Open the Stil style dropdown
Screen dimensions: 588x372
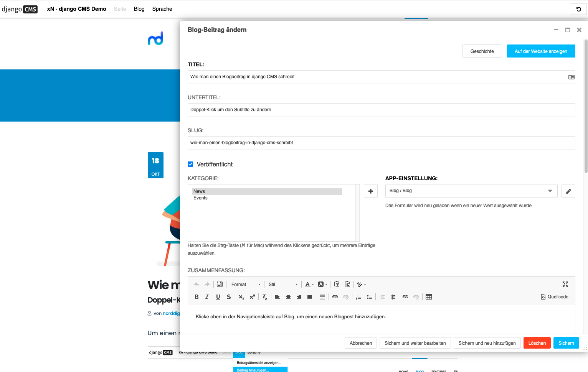coord(283,285)
